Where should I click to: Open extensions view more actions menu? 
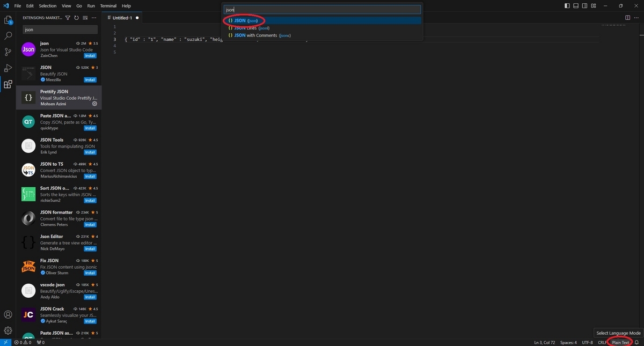93,18
